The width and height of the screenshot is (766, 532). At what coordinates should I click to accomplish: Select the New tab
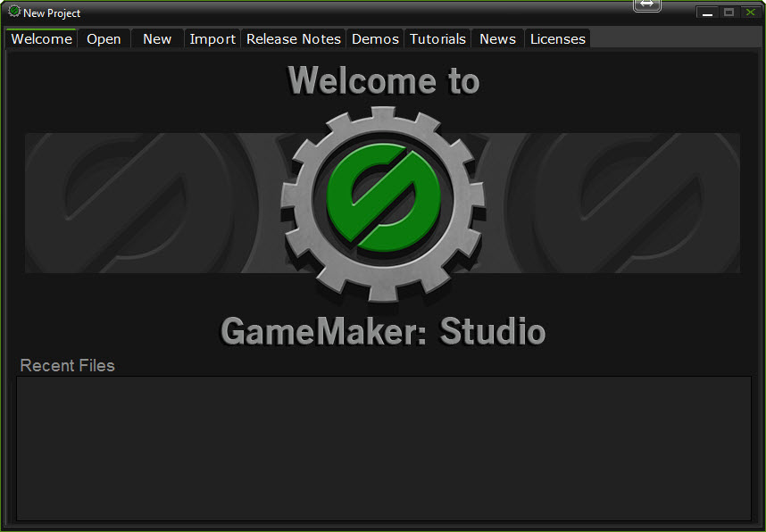[x=157, y=39]
